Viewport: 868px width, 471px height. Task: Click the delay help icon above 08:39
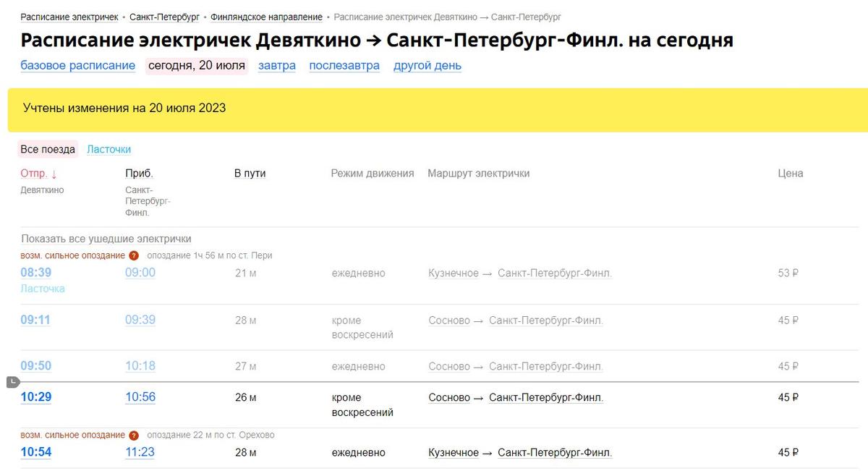click(x=134, y=255)
